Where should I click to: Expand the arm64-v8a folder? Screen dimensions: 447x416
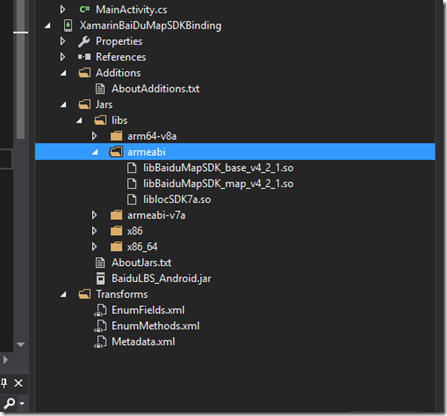click(x=94, y=136)
